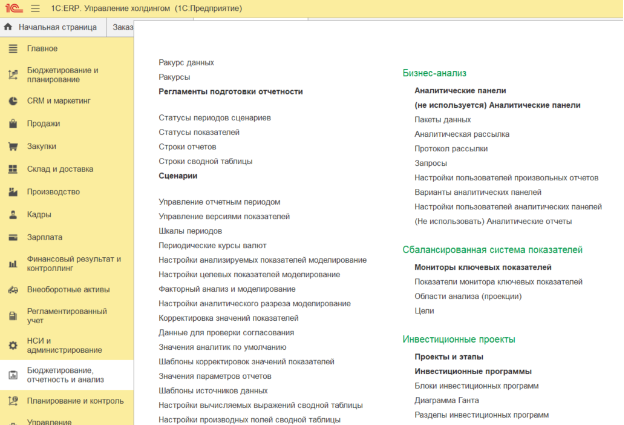The height and width of the screenshot is (425, 624).
Task: Open the Производство section
Action: pos(53,192)
